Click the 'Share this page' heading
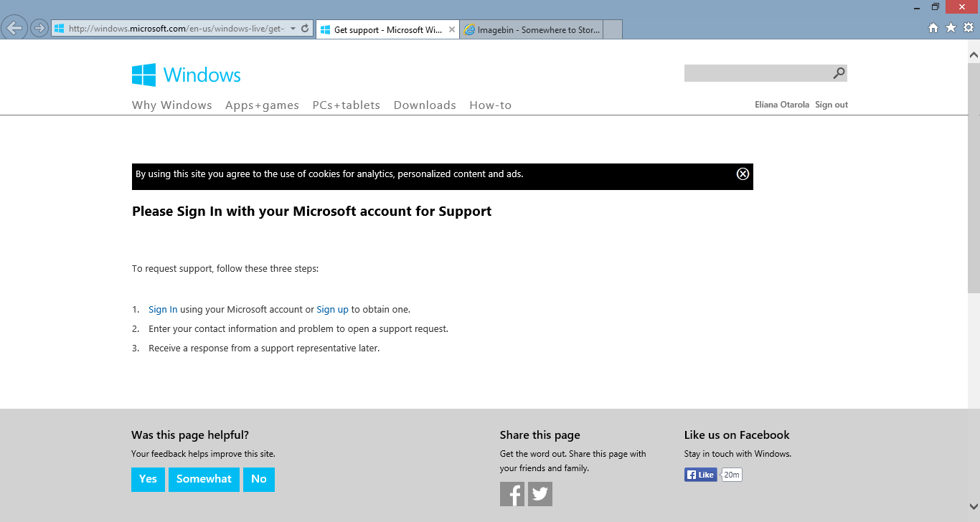The image size is (980, 522). [x=540, y=435]
